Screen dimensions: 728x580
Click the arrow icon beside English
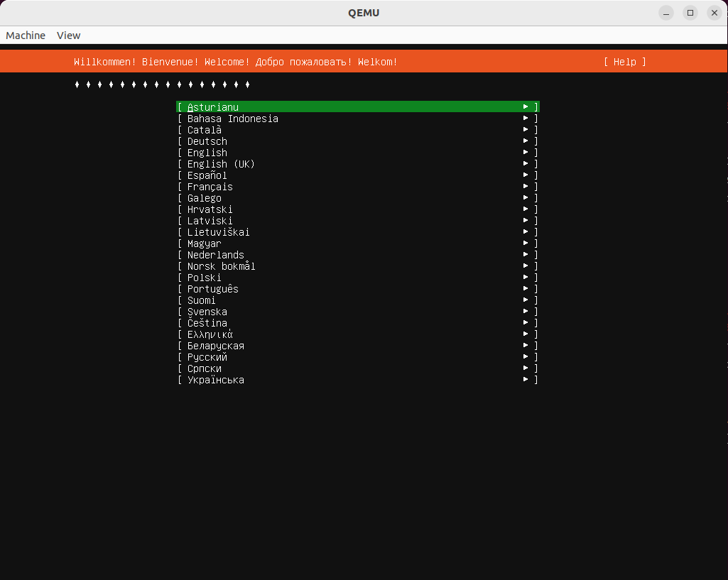pos(526,153)
